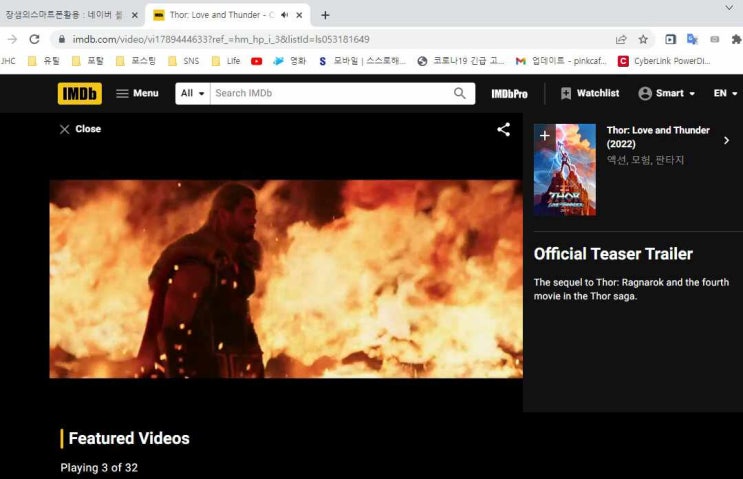Reload the page with the refresh icon
Screen dimensions: 743x479
[34, 39]
